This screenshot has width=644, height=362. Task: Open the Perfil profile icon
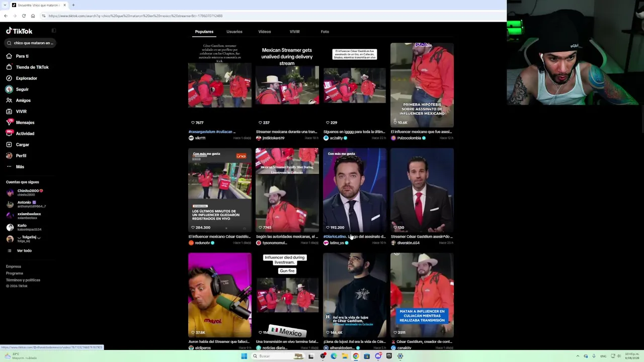[x=9, y=155]
